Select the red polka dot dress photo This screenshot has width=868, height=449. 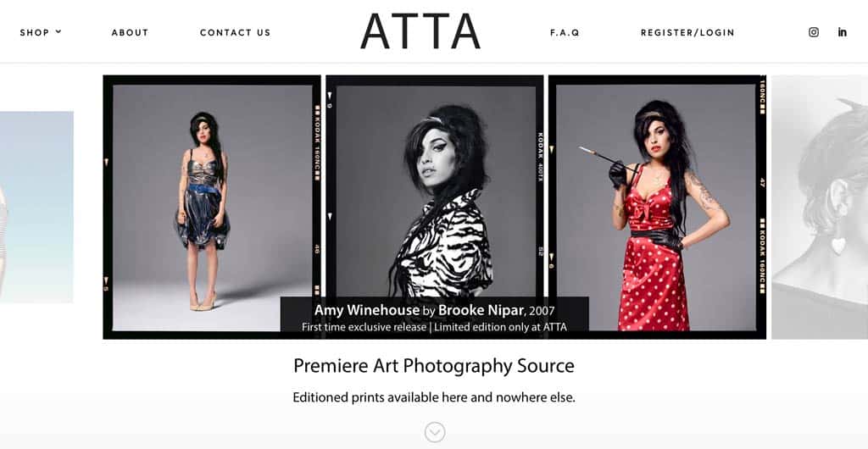656,208
